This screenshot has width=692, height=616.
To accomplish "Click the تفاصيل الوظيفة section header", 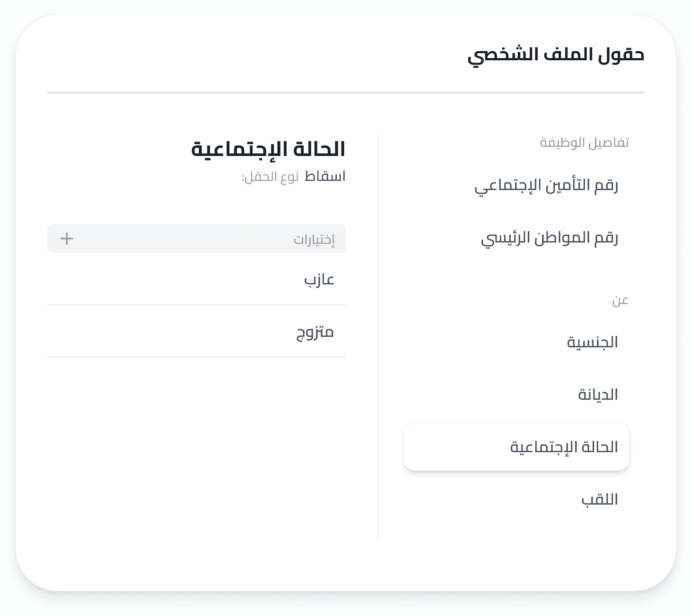I will (584, 142).
